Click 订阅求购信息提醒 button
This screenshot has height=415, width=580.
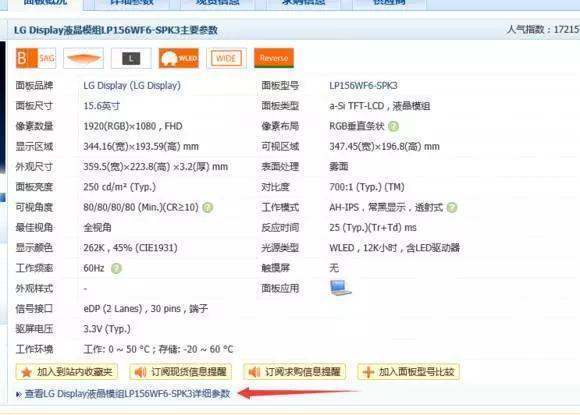[x=294, y=372]
